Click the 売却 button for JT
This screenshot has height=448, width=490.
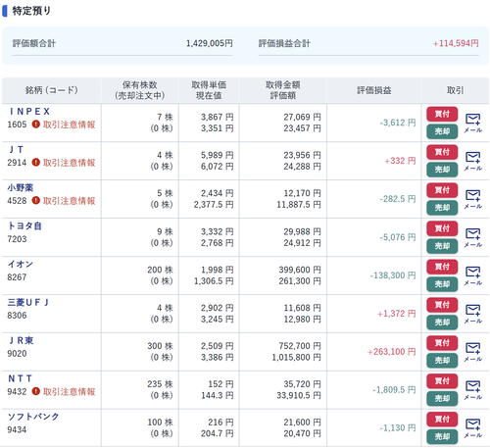[442, 170]
